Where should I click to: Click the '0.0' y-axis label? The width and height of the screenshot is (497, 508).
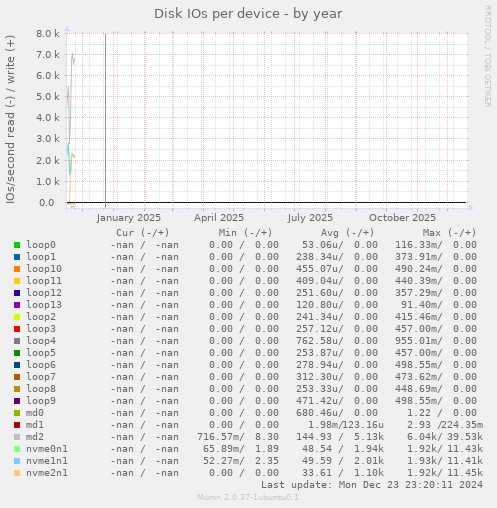(x=47, y=202)
